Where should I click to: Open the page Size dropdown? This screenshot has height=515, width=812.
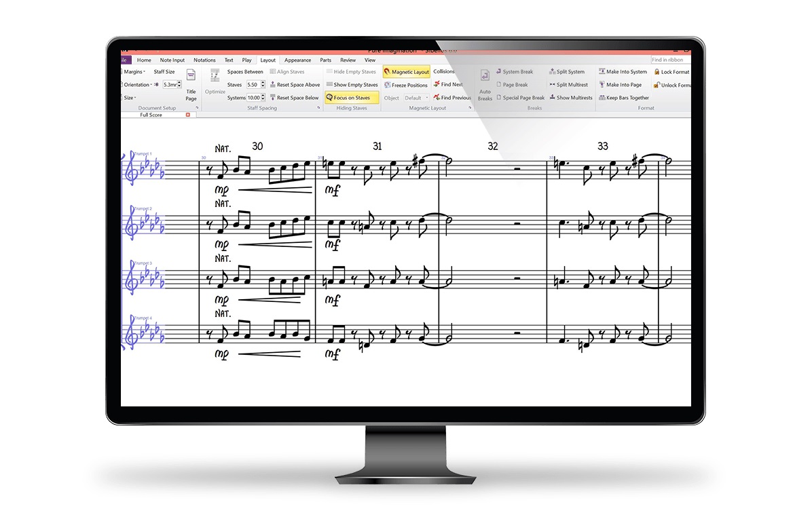(129, 98)
